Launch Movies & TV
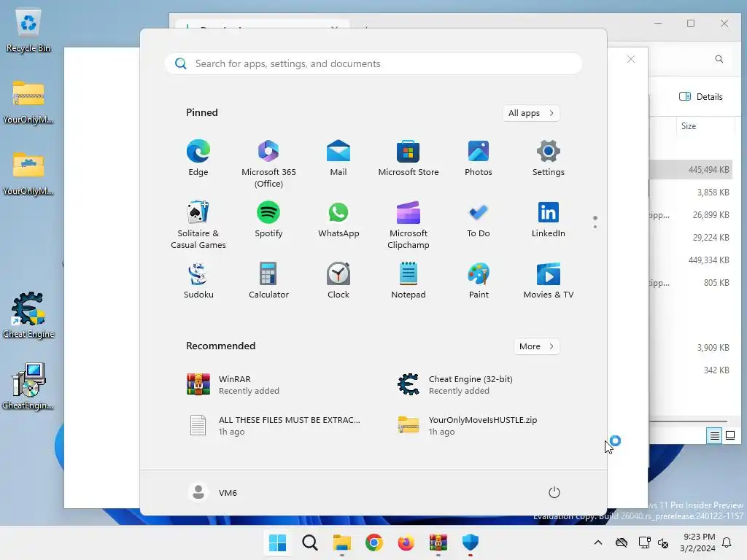Image resolution: width=747 pixels, height=560 pixels. pyautogui.click(x=549, y=281)
